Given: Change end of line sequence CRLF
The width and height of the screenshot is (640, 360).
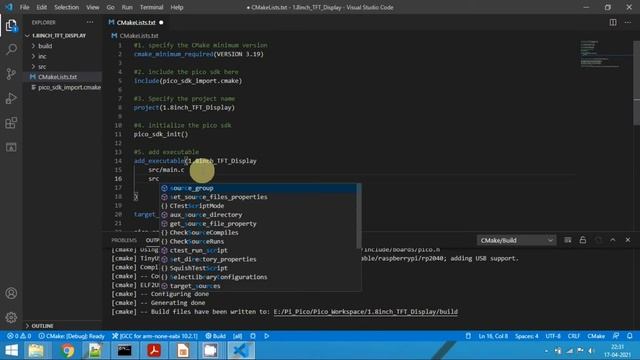Looking at the screenshot, I should [x=573, y=336].
